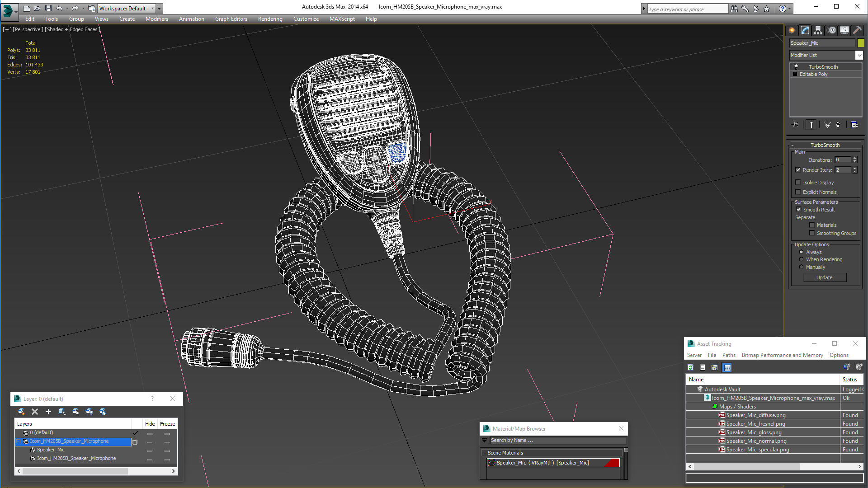The image size is (868, 488).
Task: Select When Rendering update option
Action: click(802, 259)
